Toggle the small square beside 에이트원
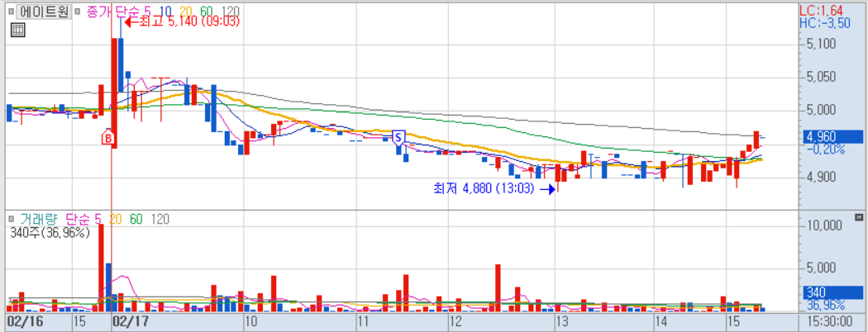 tap(11, 11)
